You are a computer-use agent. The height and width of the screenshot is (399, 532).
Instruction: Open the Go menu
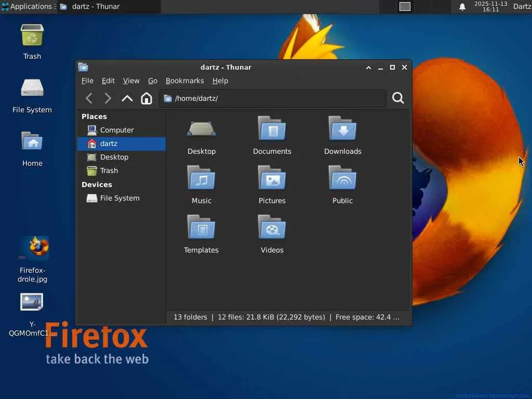coord(152,81)
